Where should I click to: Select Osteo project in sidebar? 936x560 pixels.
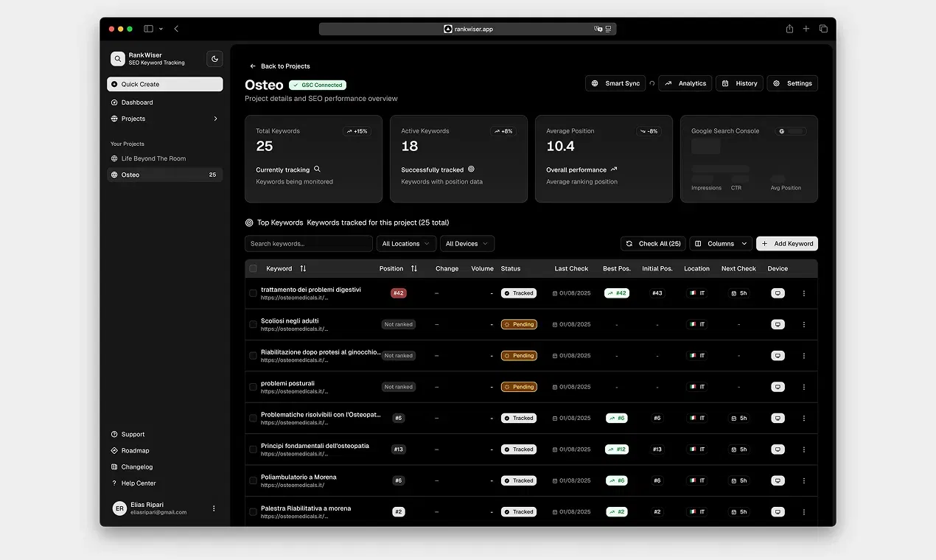tap(165, 175)
